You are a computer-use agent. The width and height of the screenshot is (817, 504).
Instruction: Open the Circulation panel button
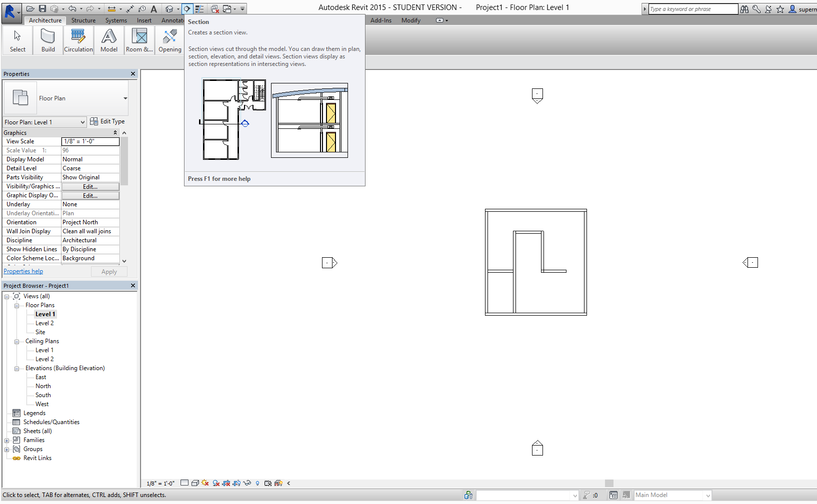(78, 40)
